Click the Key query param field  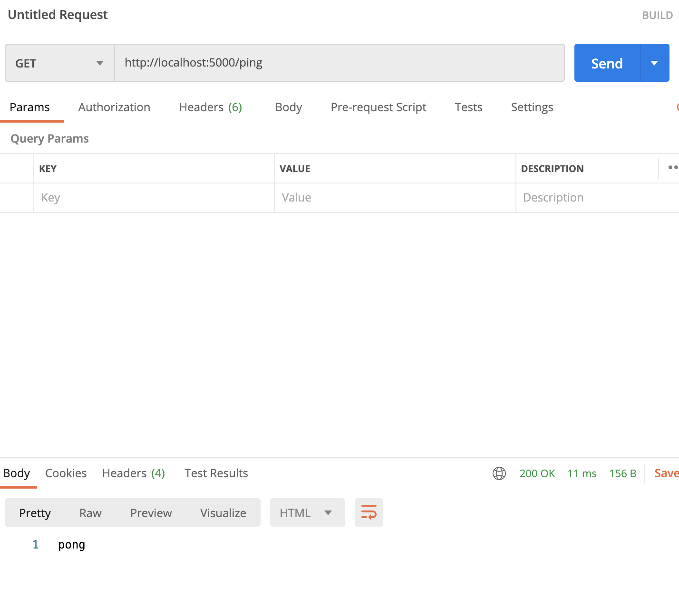coord(154,198)
